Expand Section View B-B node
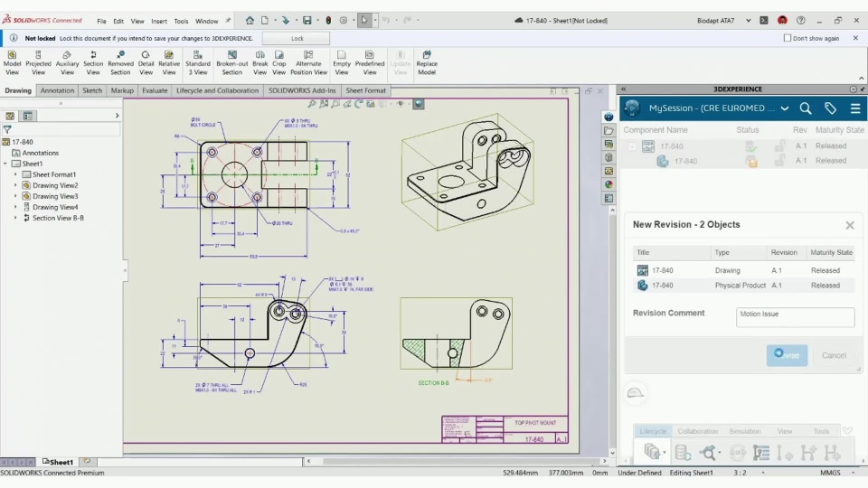Viewport: 868px width, 488px height. click(15, 218)
